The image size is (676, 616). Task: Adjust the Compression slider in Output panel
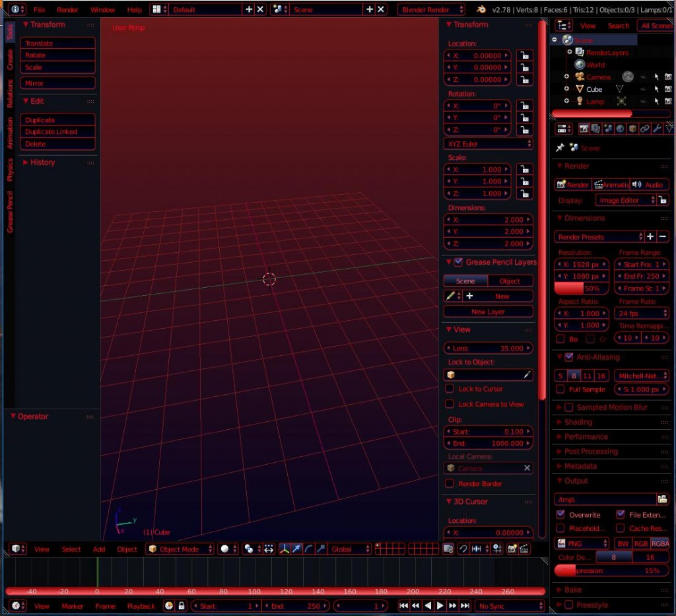click(611, 570)
